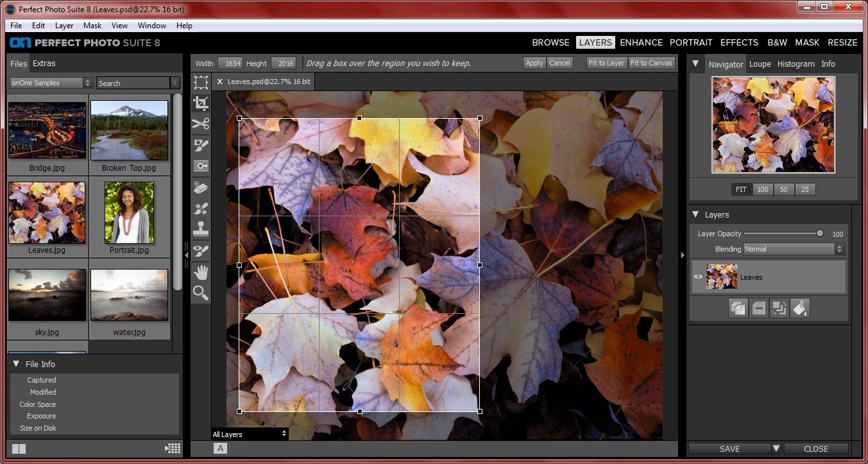Activate the Hand pan tool
The height and width of the screenshot is (464, 868).
[201, 272]
